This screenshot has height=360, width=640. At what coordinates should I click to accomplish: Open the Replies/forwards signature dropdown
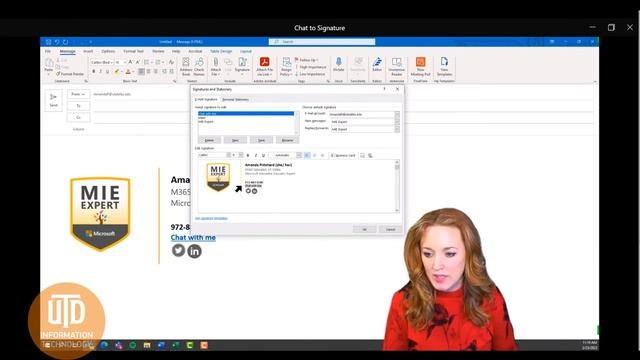click(397, 129)
